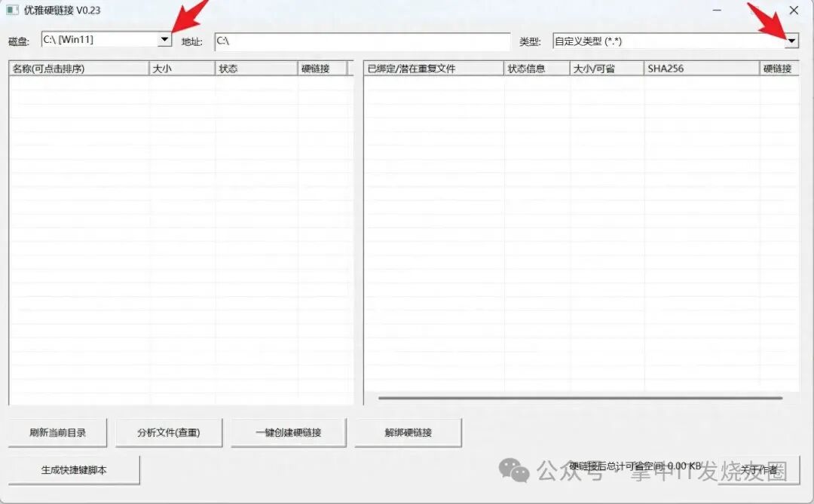Select the C:\ [Win11] disk combo box
Viewport: 814px width, 504px height.
(99, 39)
